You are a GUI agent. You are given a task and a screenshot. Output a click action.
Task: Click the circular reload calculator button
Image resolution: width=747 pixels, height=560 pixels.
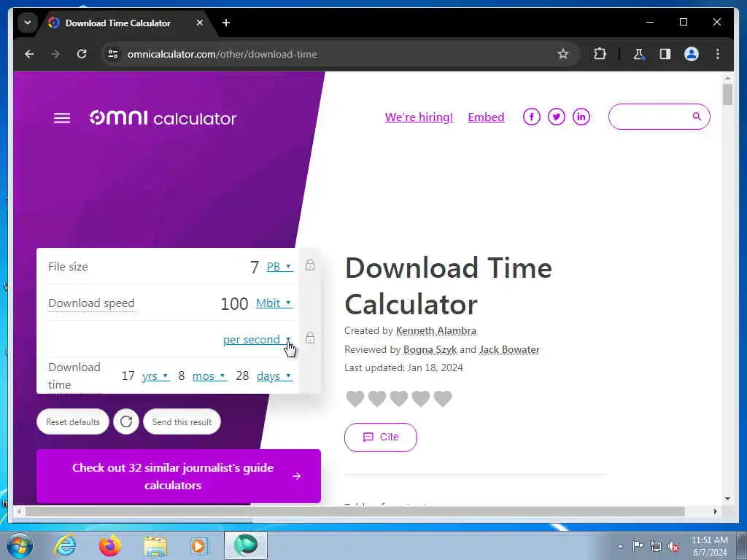coord(126,421)
